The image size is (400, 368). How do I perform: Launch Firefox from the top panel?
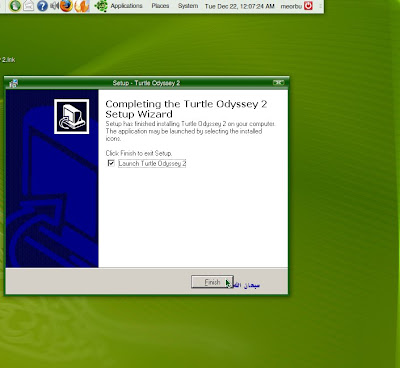pyautogui.click(x=66, y=6)
